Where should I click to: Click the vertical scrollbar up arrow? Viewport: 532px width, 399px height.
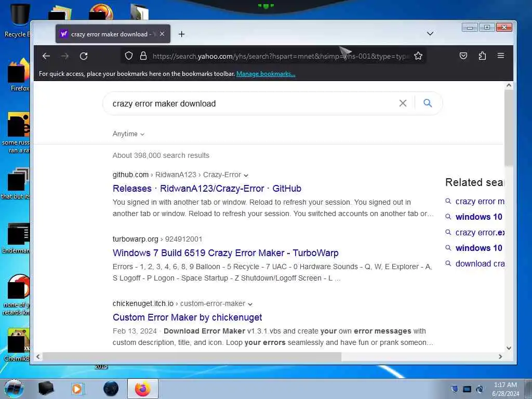point(509,86)
